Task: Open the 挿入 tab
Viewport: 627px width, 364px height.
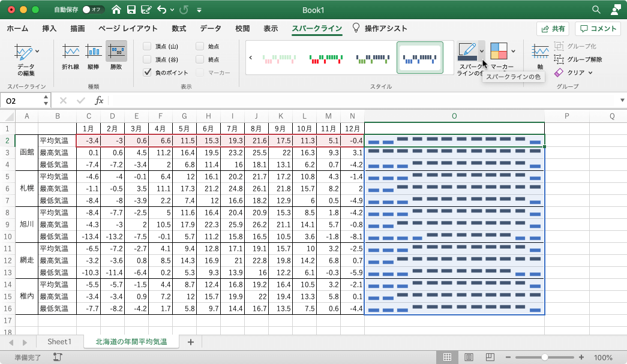Action: (x=49, y=28)
